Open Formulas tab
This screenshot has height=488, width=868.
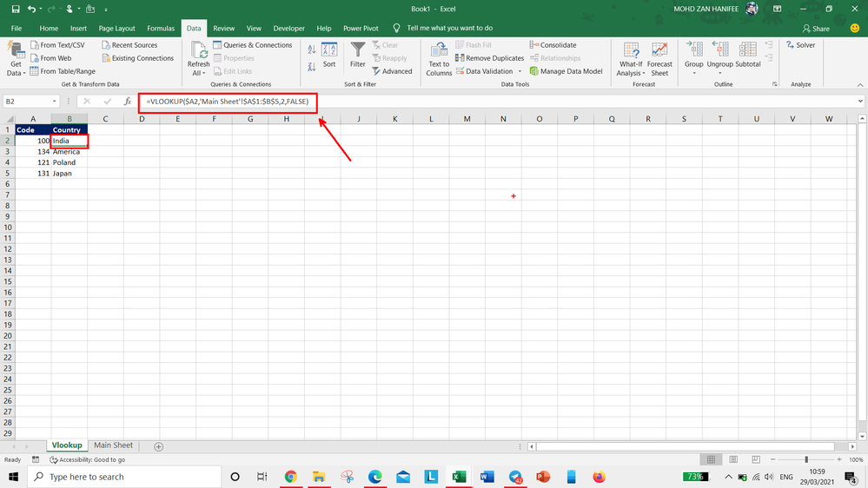click(161, 28)
